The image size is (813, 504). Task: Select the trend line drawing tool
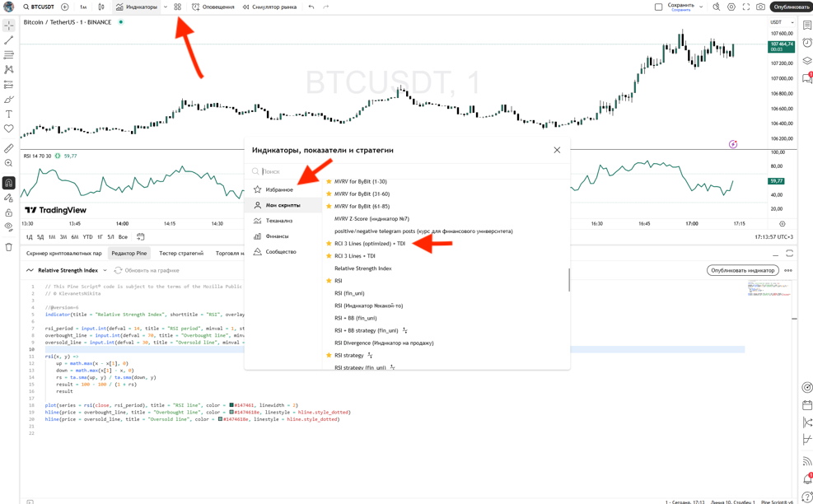click(x=9, y=40)
